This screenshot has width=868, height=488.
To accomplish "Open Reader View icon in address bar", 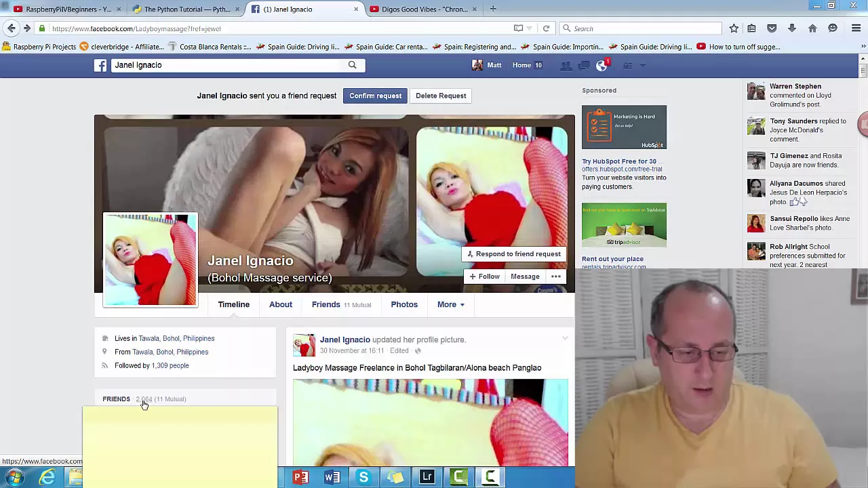I will click(x=518, y=28).
